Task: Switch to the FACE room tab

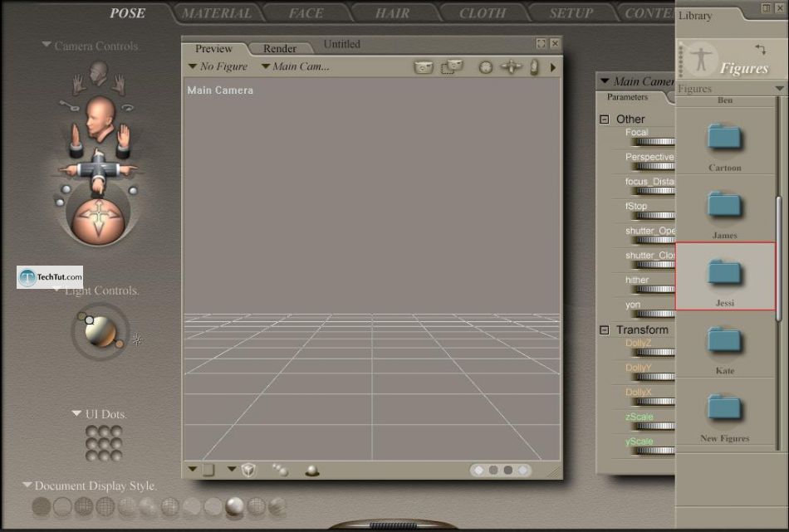Action: pos(306,13)
